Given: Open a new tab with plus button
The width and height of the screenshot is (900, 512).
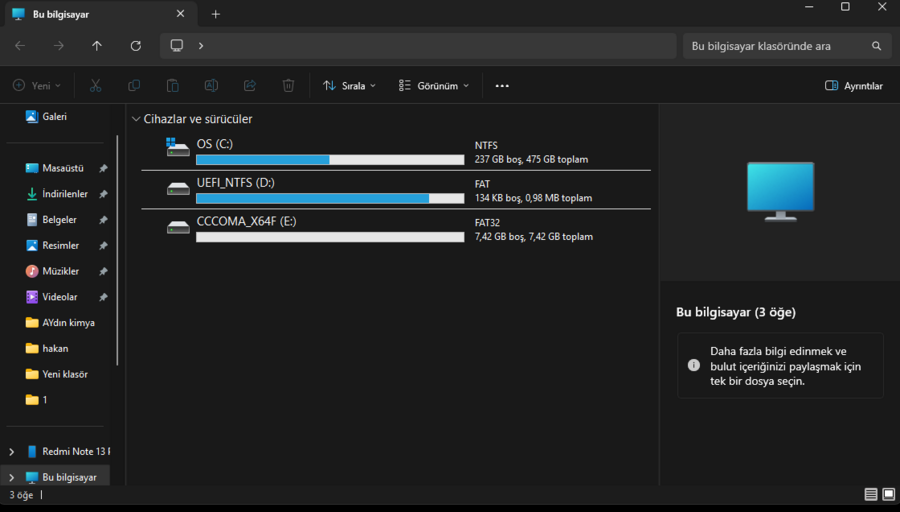Looking at the screenshot, I should click(215, 14).
